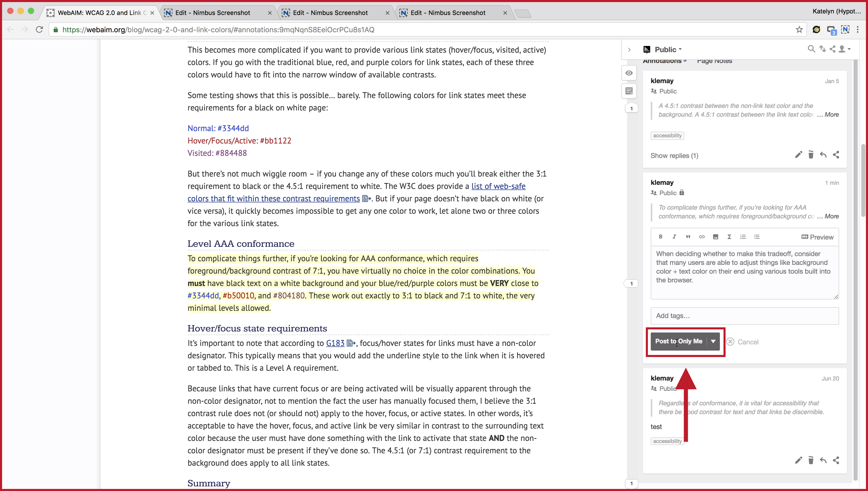Insert a blockquote in the annotation
The height and width of the screenshot is (491, 868).
pyautogui.click(x=688, y=237)
